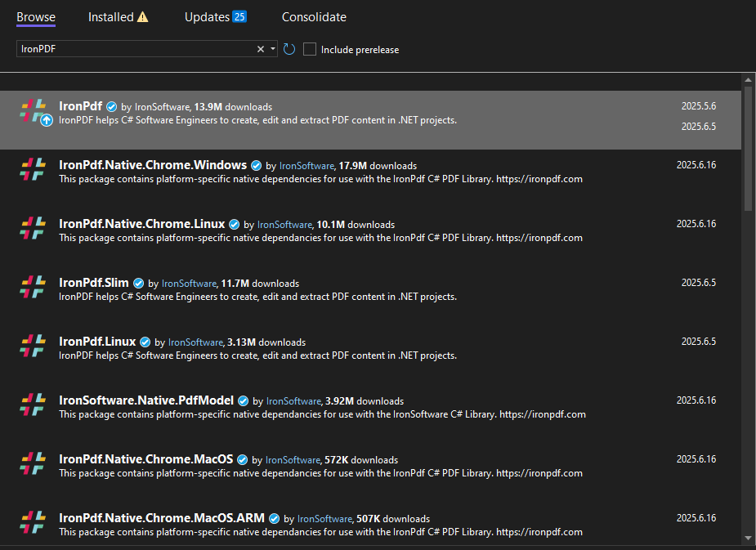Open the search box history dropdown arrow
The height and width of the screenshot is (550, 756).
(273, 49)
